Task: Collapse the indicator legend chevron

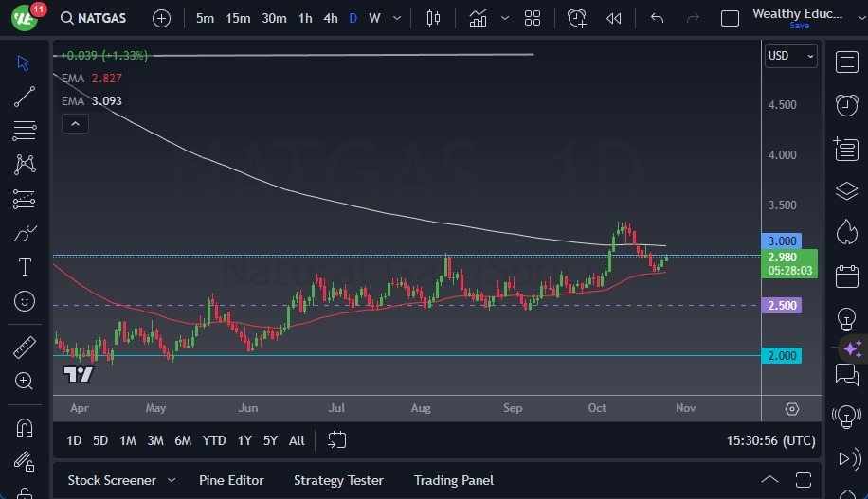Action: [x=74, y=123]
